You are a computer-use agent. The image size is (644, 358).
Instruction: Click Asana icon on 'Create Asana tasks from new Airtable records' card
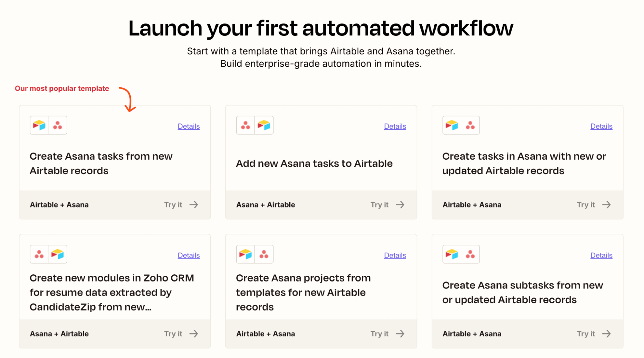click(58, 125)
